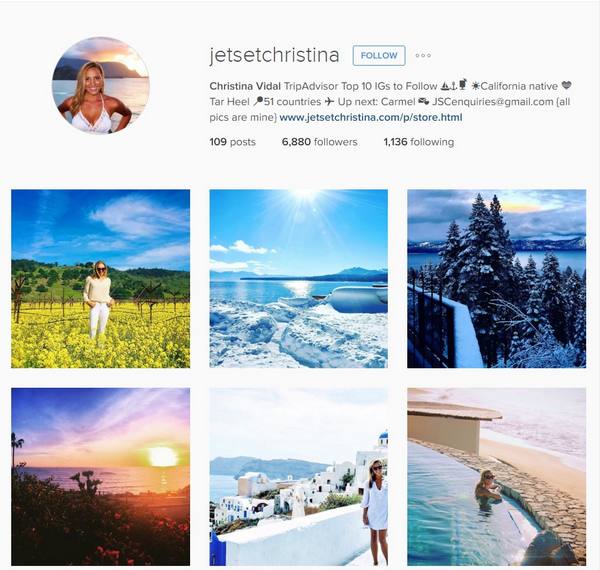600x570 pixels.
Task: Open the Santorini white buildings photo
Action: click(298, 477)
